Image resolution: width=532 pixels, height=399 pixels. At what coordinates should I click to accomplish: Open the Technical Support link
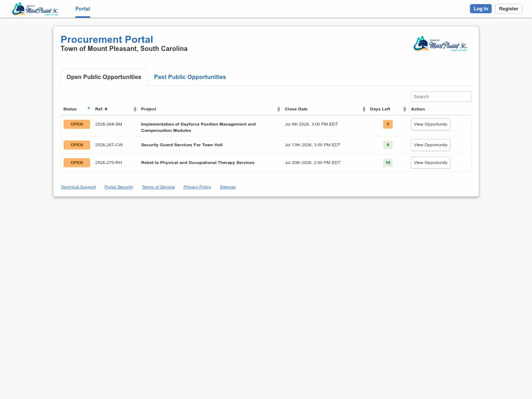(x=78, y=187)
